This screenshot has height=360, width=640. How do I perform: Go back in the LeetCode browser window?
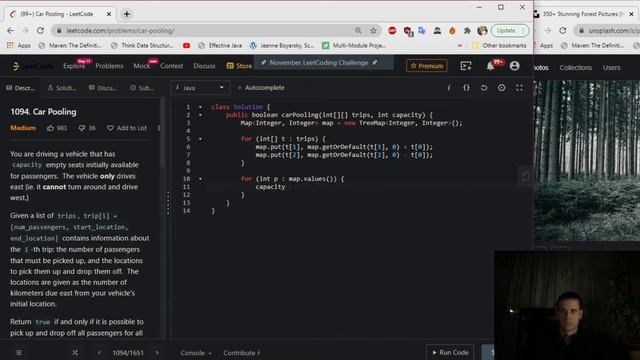tap(10, 31)
